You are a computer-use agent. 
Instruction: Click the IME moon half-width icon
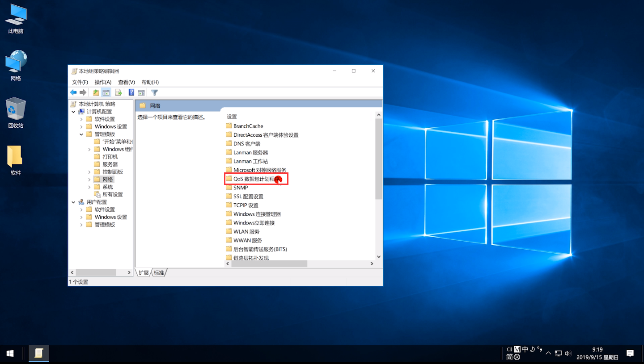(532, 349)
